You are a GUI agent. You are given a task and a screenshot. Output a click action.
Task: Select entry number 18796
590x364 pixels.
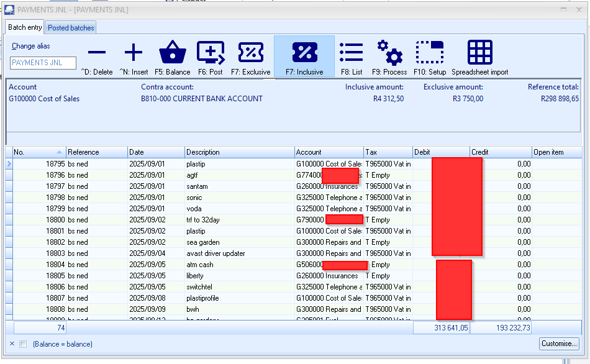coord(56,175)
